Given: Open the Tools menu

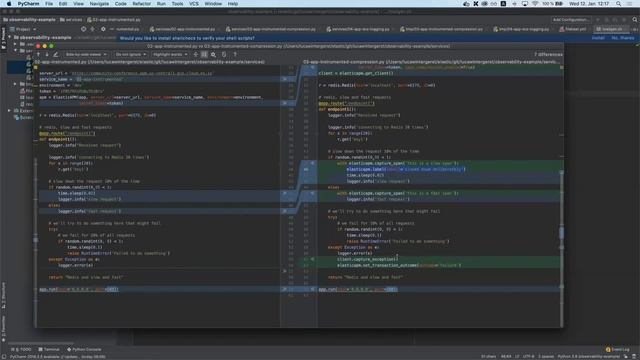Looking at the screenshot, I should 178,4.
